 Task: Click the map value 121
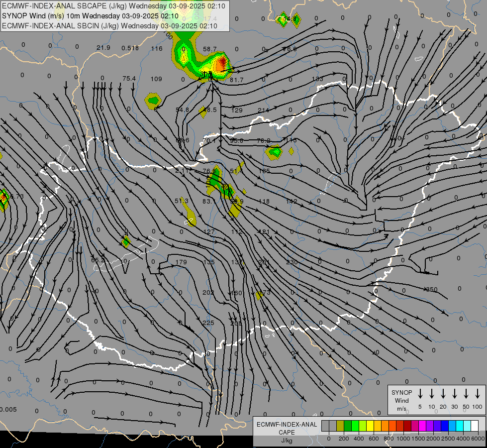click(264, 232)
